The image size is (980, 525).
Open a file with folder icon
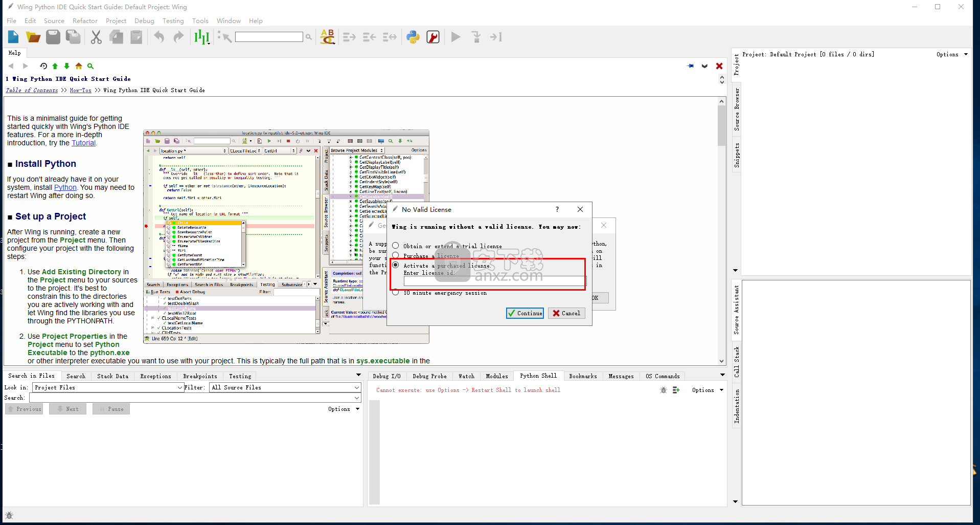tap(33, 37)
